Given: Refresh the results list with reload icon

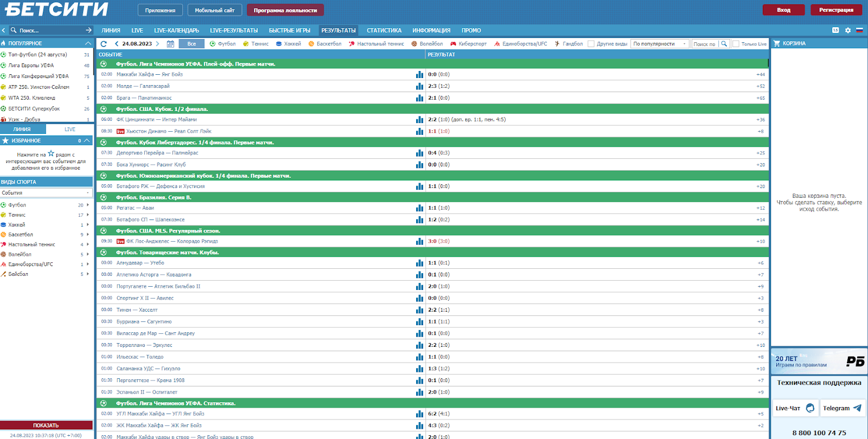Looking at the screenshot, I should [104, 44].
